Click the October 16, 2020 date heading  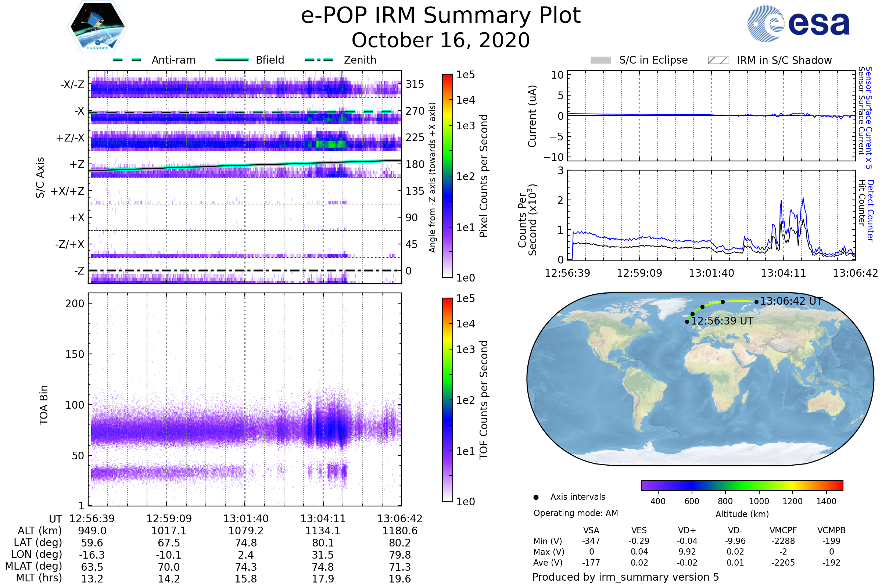tap(441, 40)
